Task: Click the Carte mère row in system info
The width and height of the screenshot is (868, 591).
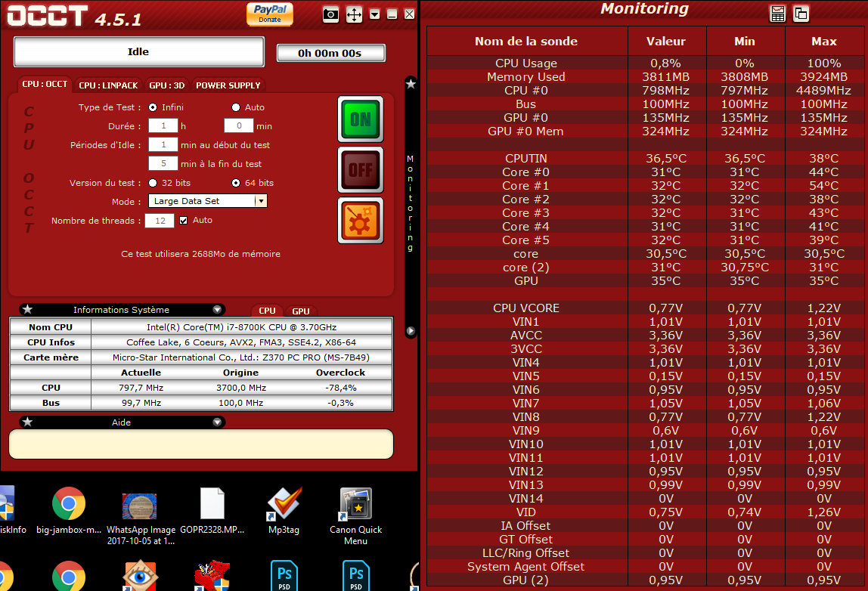Action: point(201,357)
